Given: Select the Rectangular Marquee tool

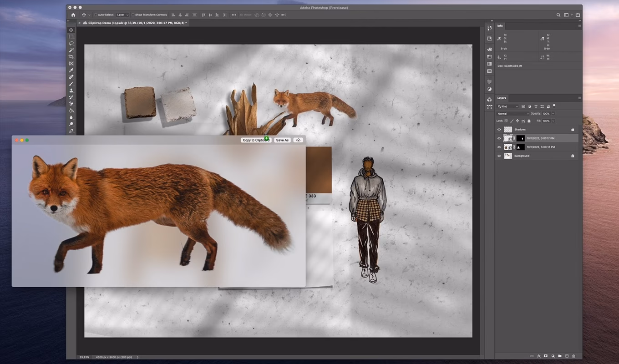Looking at the screenshot, I should tap(71, 36).
